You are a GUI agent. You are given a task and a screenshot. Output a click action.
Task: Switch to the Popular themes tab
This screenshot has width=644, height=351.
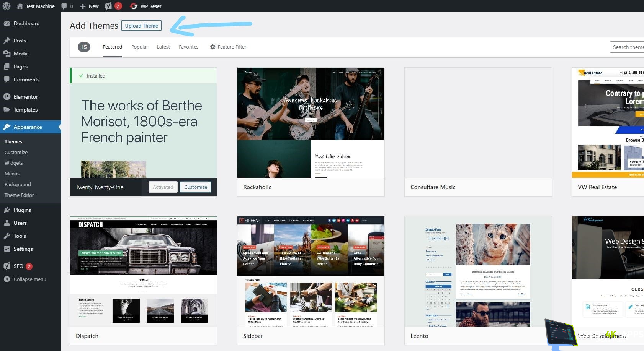click(139, 47)
